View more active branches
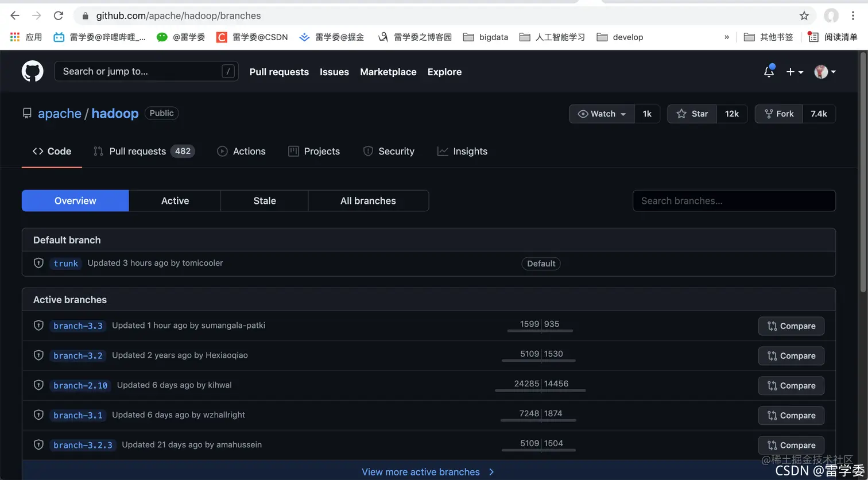The height and width of the screenshot is (480, 868). 428,472
